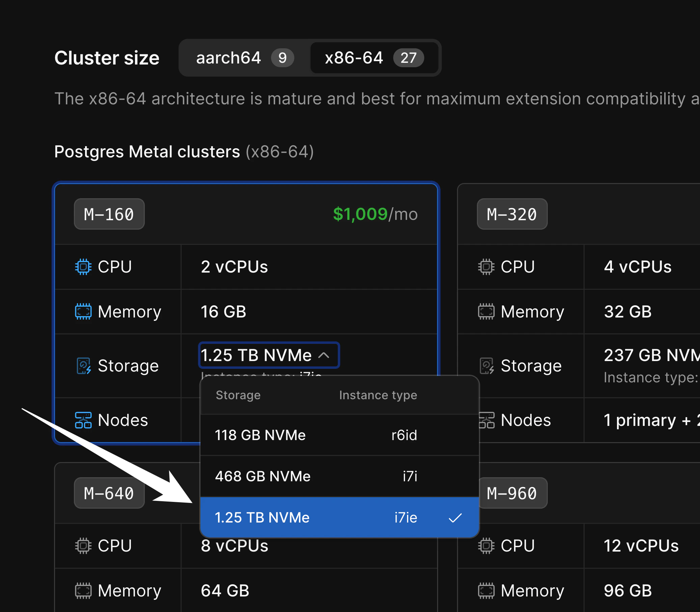Click the CPU chip icon on M-160 card
The height and width of the screenshot is (612, 700).
click(x=83, y=267)
